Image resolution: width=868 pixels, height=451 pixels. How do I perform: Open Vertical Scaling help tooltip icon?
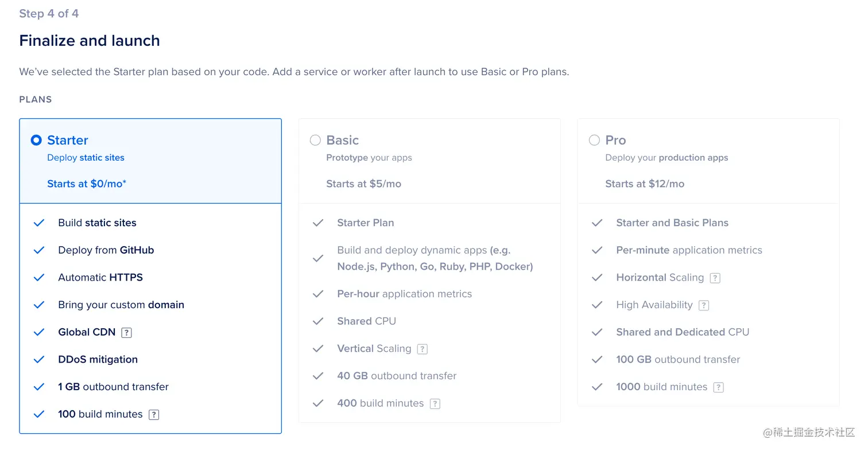click(423, 349)
